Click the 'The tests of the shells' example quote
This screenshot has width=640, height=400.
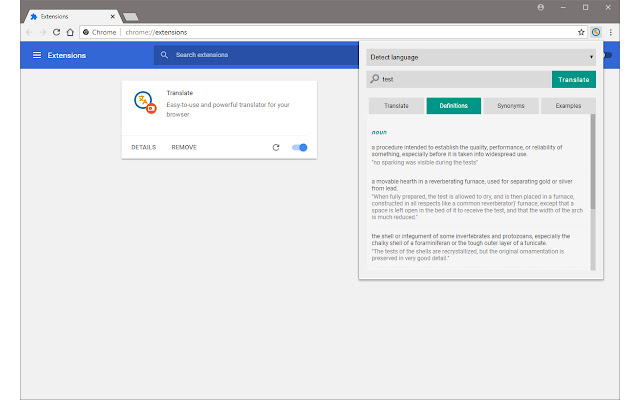tap(468, 255)
